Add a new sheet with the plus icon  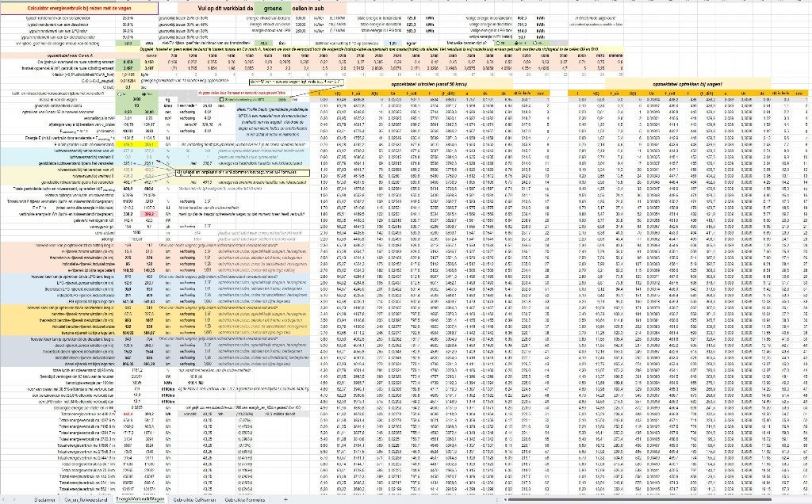point(285,500)
